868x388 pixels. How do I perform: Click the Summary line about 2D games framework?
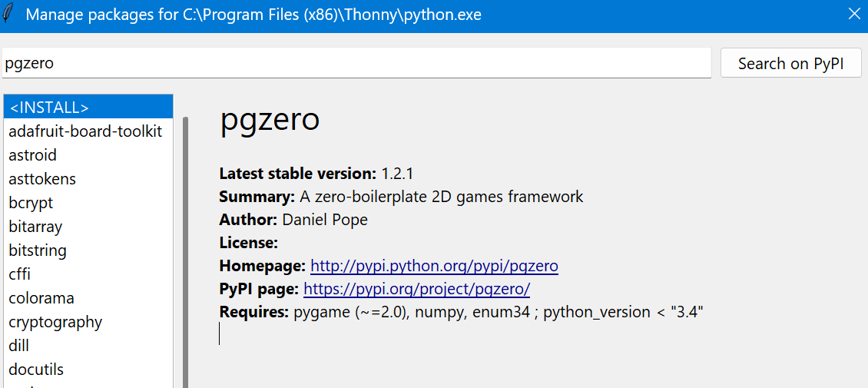point(401,197)
